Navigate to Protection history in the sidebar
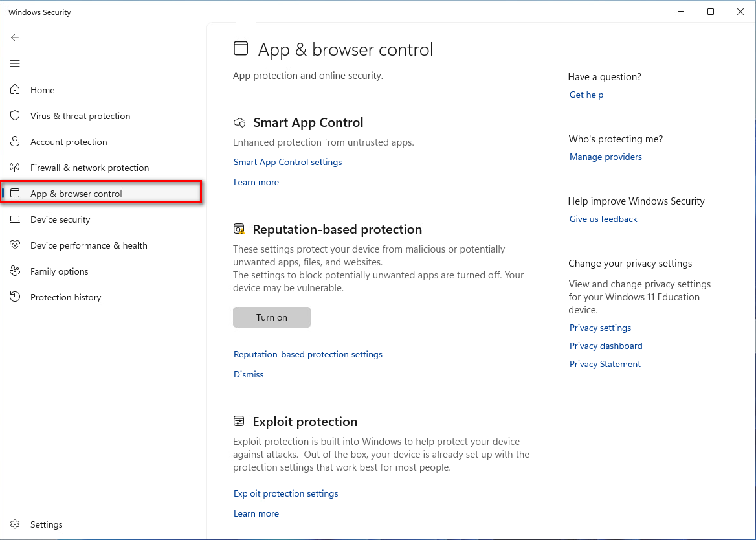The image size is (756, 540). click(x=65, y=297)
